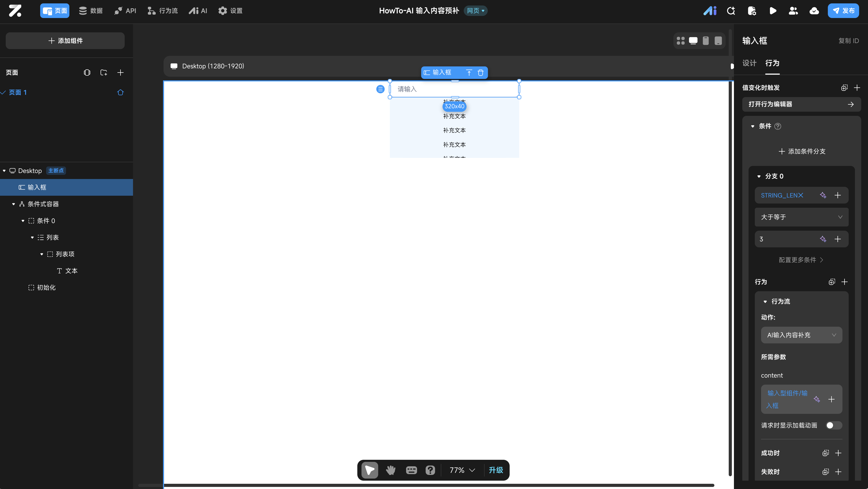
Task: Open the 行为流 top menu
Action: click(x=163, y=11)
